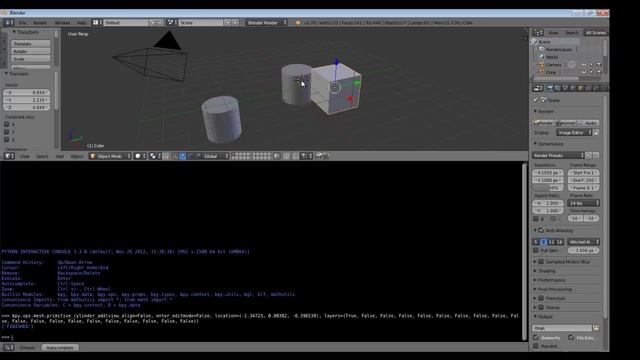Open the File menu
The width and height of the screenshot is (640, 360).
[22, 22]
